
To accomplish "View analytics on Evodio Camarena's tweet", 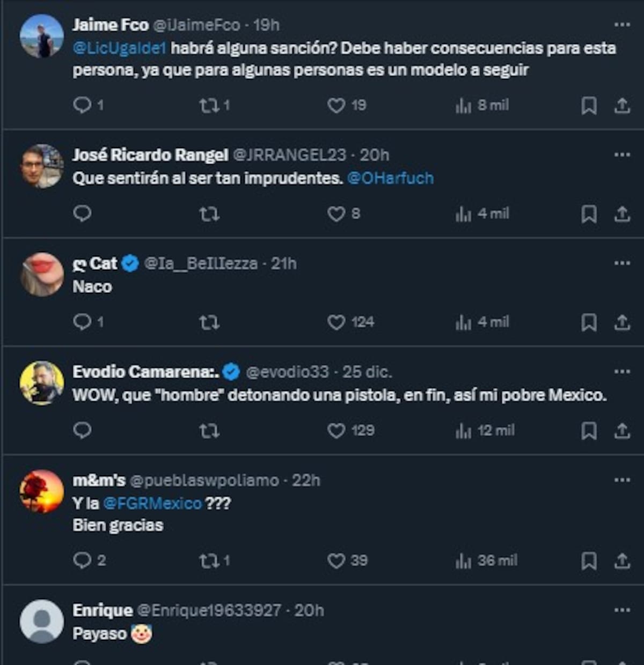I will click(463, 431).
